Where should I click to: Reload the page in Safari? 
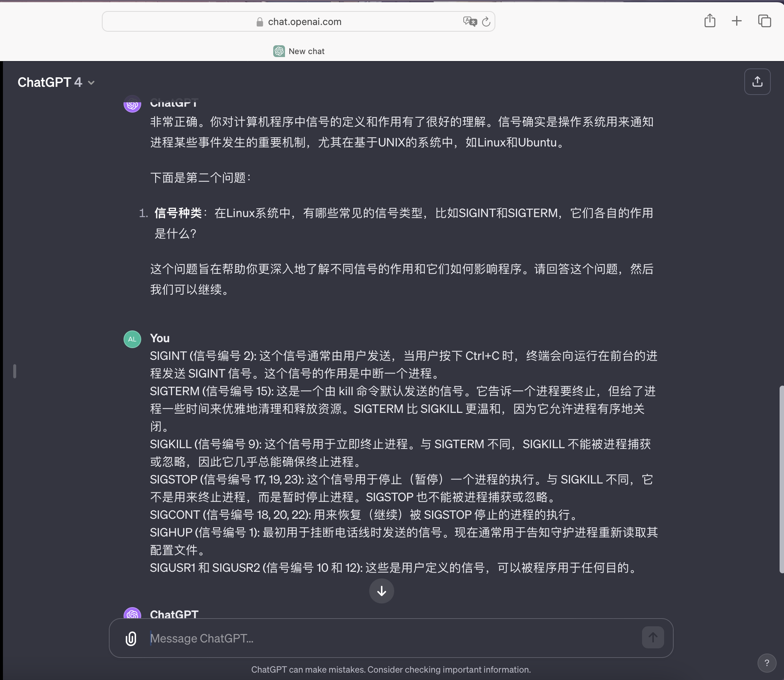486,22
